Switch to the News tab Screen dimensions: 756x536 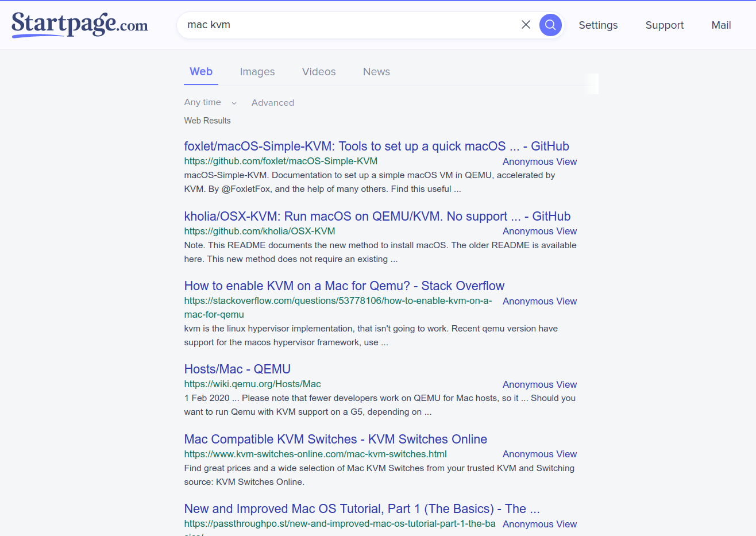click(376, 72)
